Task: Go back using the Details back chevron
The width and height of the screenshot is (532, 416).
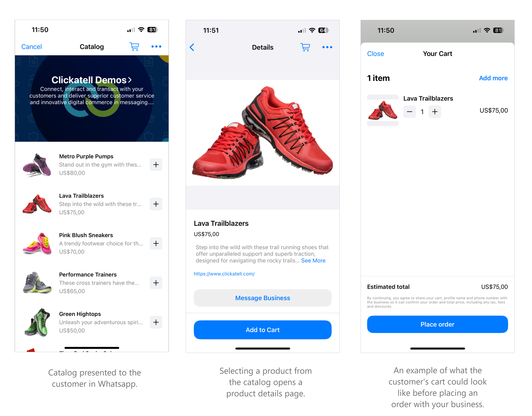Action: tap(192, 47)
